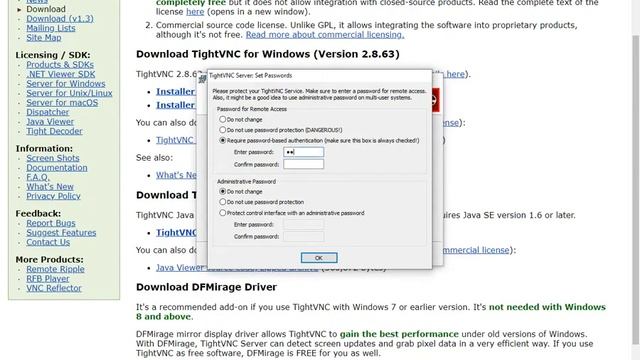
Task: Click remote access Confirm password field
Action: pos(303,164)
